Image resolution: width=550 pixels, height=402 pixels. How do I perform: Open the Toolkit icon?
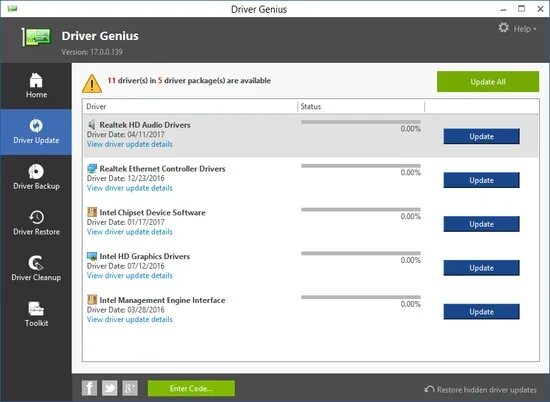coord(36,309)
